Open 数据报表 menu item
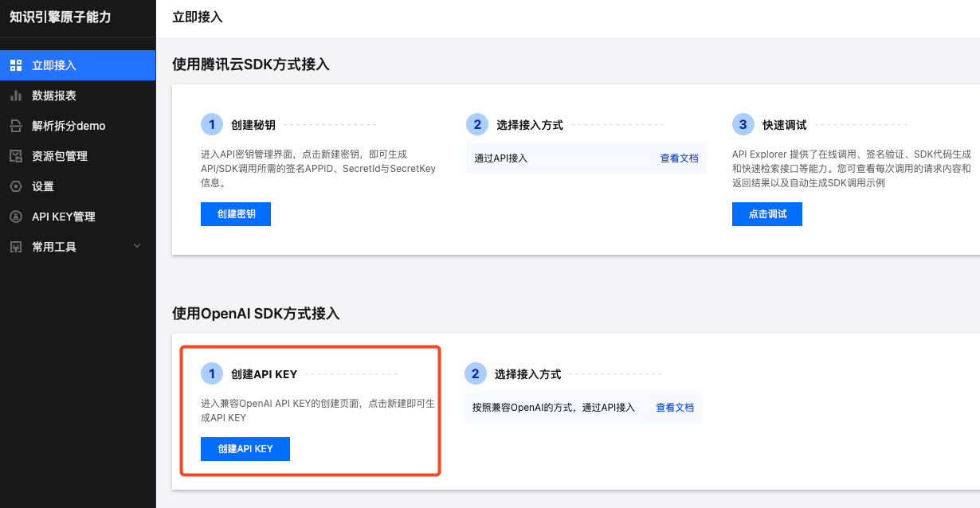This screenshot has height=508, width=980. [78, 96]
